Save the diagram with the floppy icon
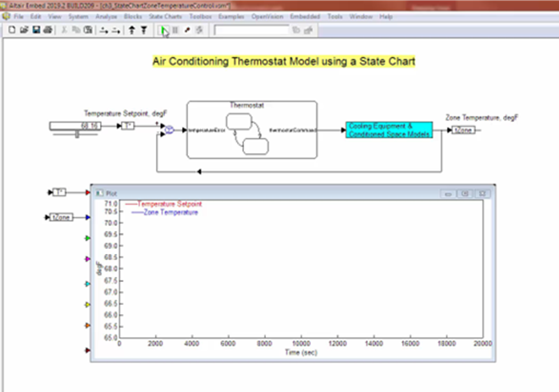Image resolution: width=559 pixels, height=392 pixels. click(36, 30)
